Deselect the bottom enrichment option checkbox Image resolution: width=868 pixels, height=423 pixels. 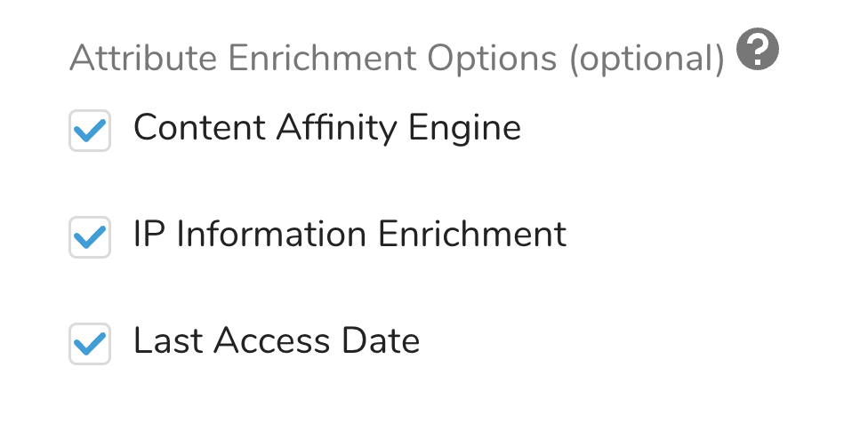point(90,344)
